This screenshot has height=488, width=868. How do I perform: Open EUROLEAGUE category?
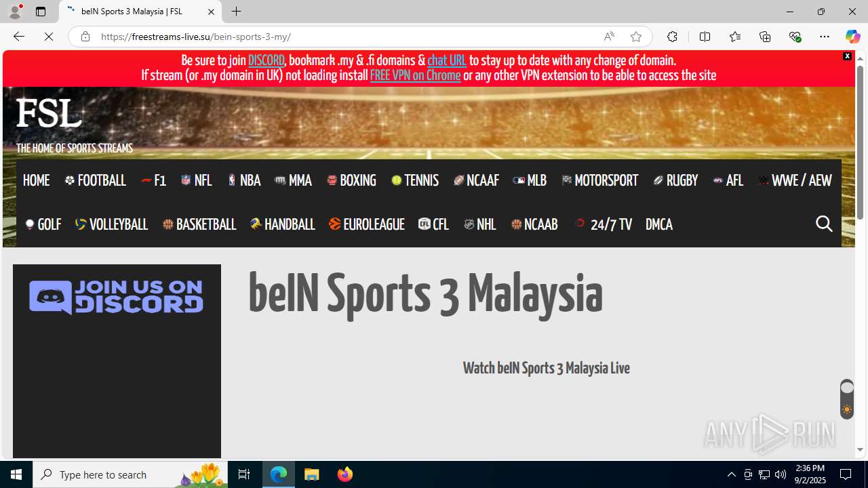click(367, 224)
